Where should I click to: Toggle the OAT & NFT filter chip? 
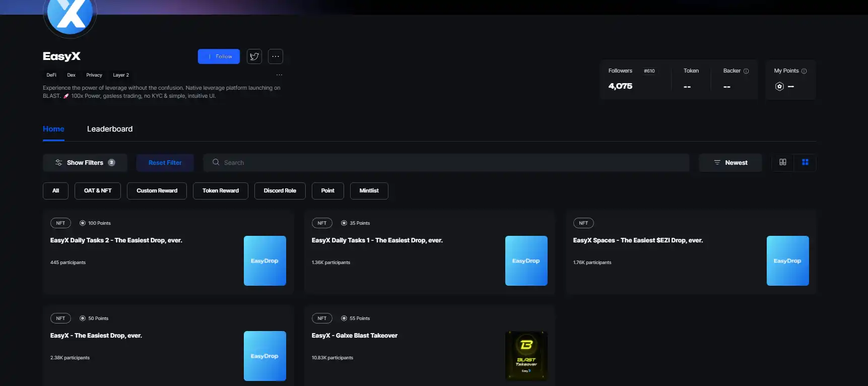pos(98,191)
